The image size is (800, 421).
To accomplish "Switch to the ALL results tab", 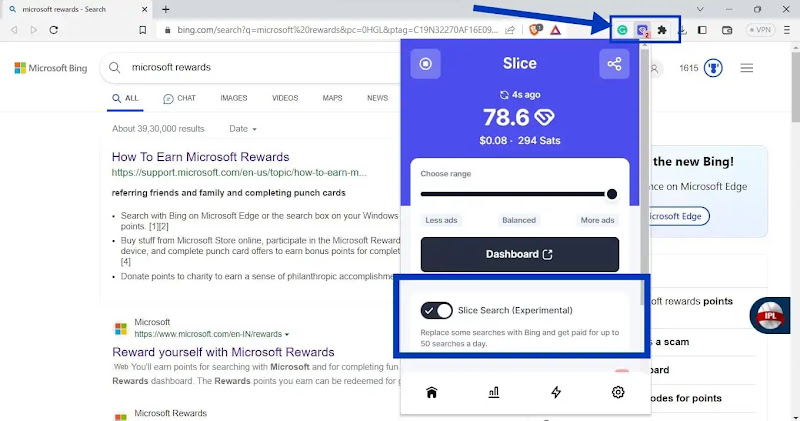I will click(126, 98).
